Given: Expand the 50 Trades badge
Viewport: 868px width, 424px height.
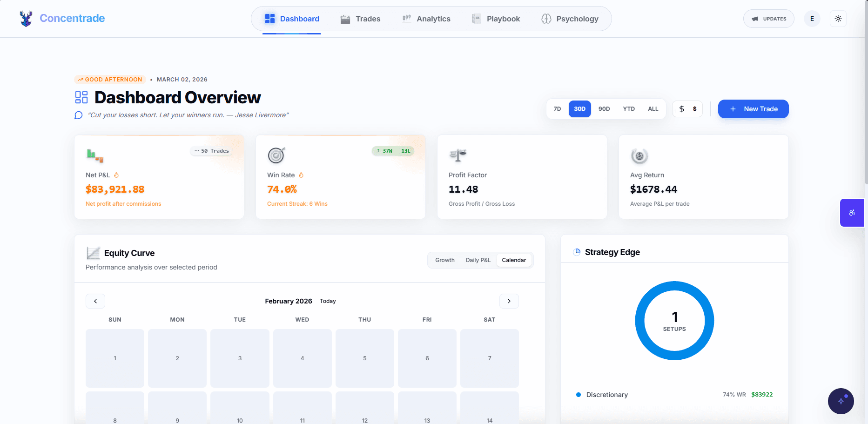Looking at the screenshot, I should [211, 150].
